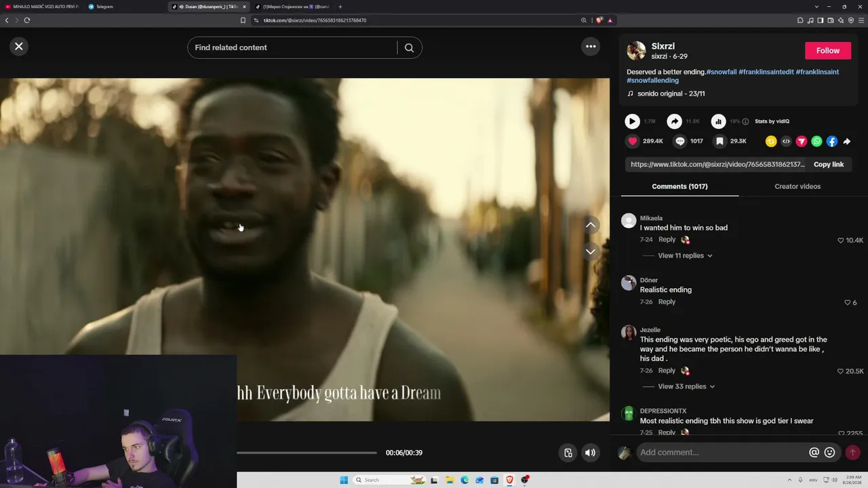Open the #franklinsaintedit hashtag
The image size is (868, 488).
766,72
